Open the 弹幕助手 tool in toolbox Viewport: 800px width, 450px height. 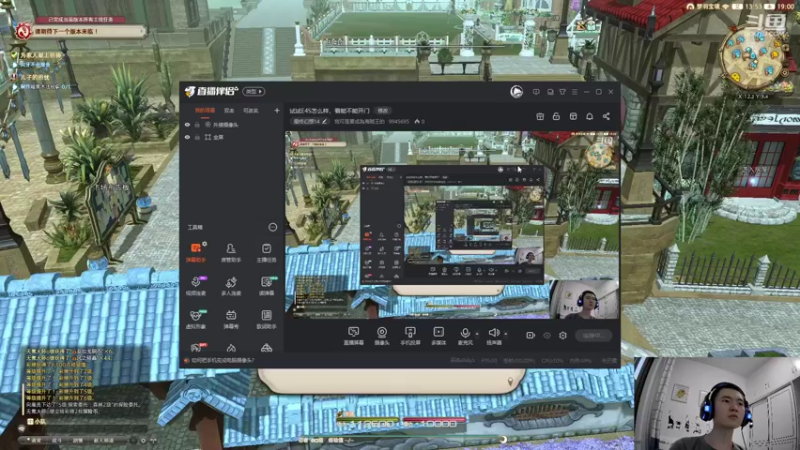196,252
